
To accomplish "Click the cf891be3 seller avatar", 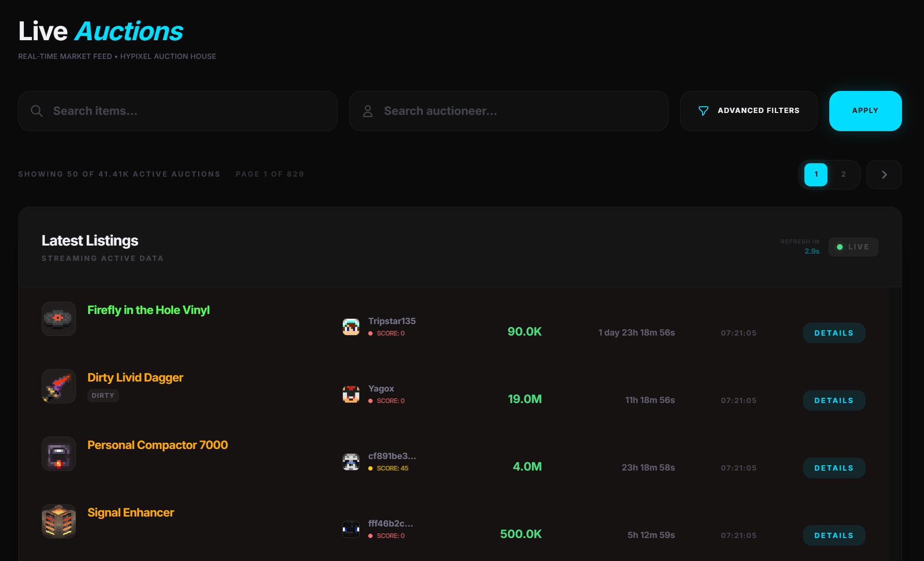I will (x=351, y=462).
